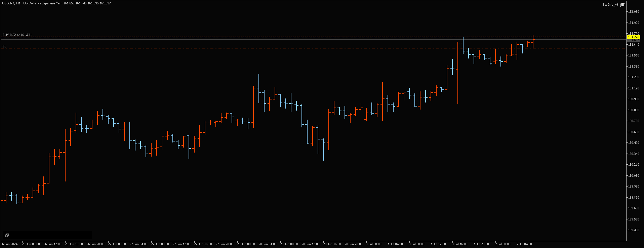Click the 1 Jul 08:00 time label
644x248 pixels.
pos(417,244)
